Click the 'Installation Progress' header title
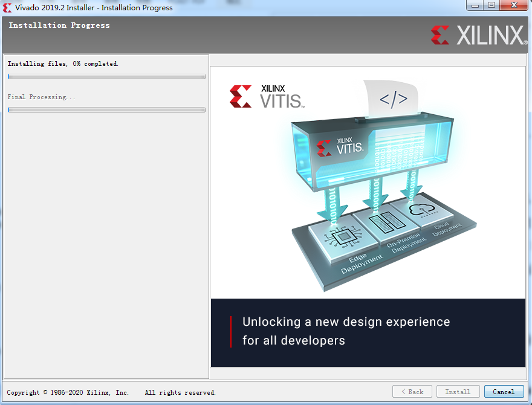The width and height of the screenshot is (532, 405). coord(59,25)
